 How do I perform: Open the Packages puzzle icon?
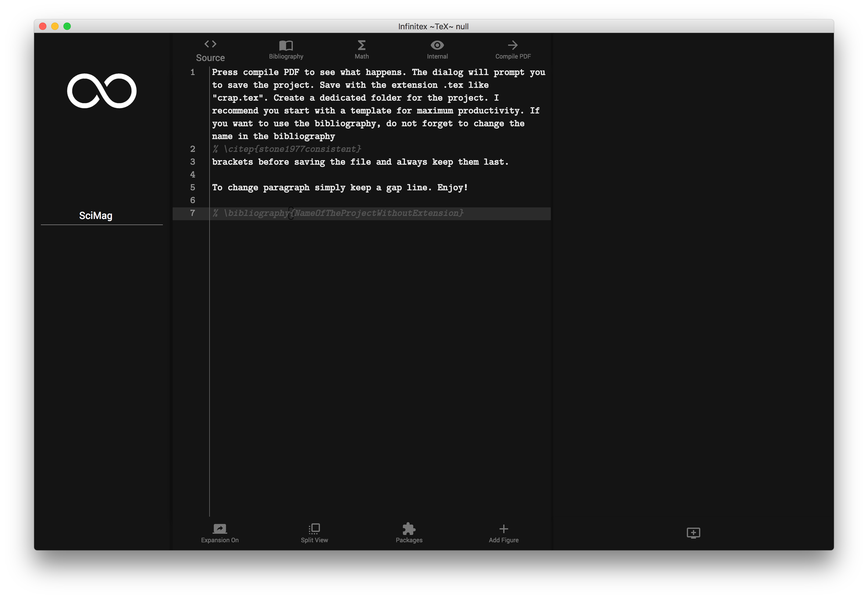409,529
